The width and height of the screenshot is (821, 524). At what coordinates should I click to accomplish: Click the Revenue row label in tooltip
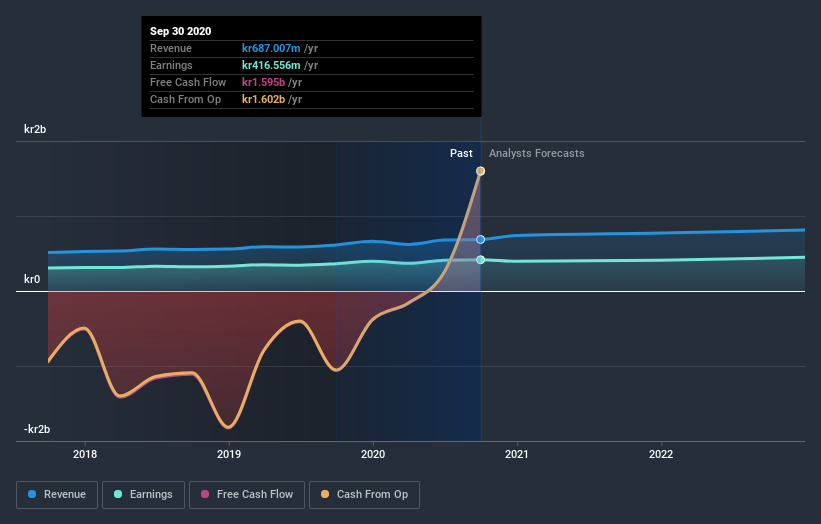(171, 48)
